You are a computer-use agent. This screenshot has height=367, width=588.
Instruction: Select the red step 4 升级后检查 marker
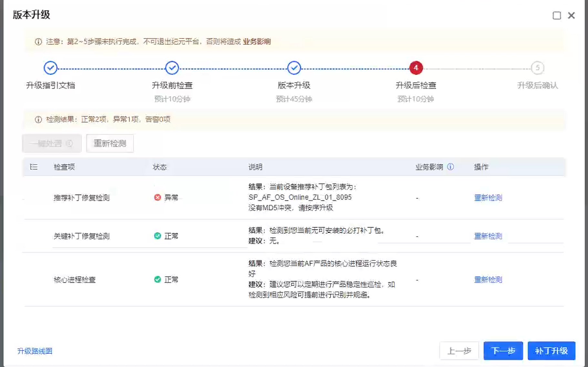point(416,68)
